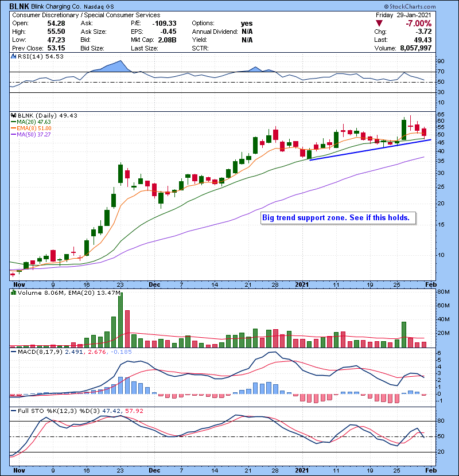Click the Low value 47.23

tap(56, 40)
